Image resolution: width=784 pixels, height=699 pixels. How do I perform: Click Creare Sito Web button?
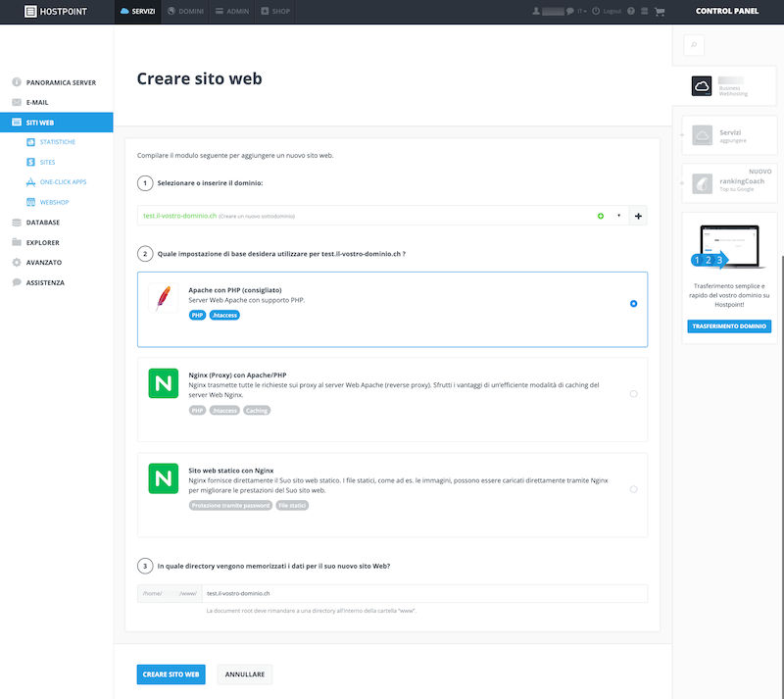[x=171, y=674]
